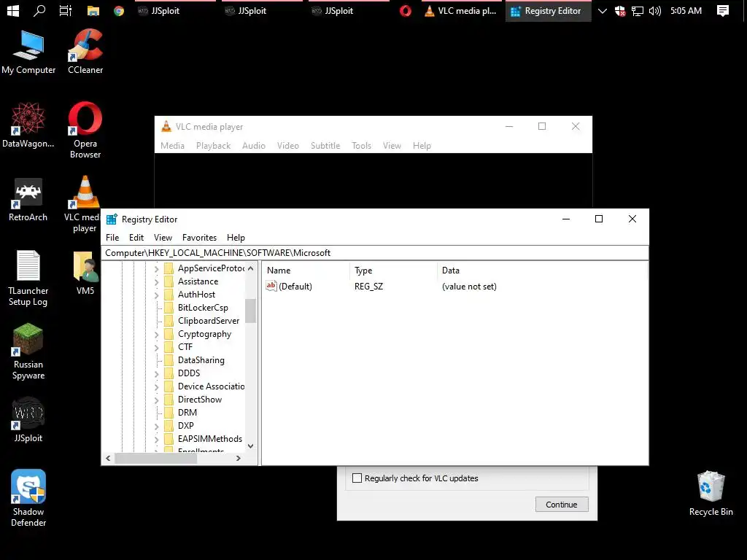Open the Windows Start menu
Viewport: 747px width, 560px height.
click(13, 11)
